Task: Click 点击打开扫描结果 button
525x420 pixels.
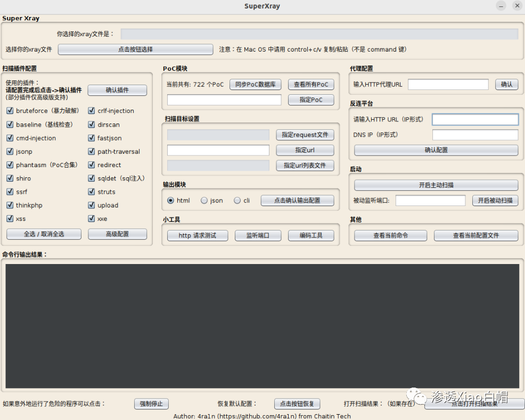Action: pos(474,404)
